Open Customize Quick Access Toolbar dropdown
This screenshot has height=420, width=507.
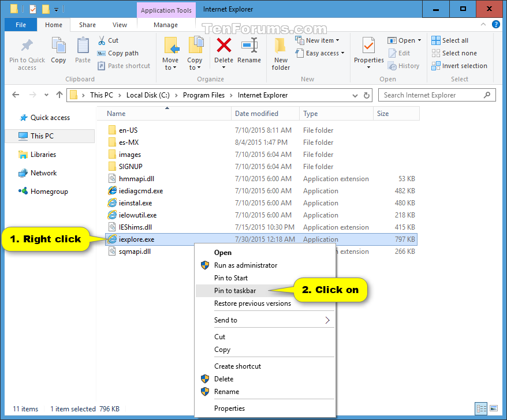tap(56, 10)
